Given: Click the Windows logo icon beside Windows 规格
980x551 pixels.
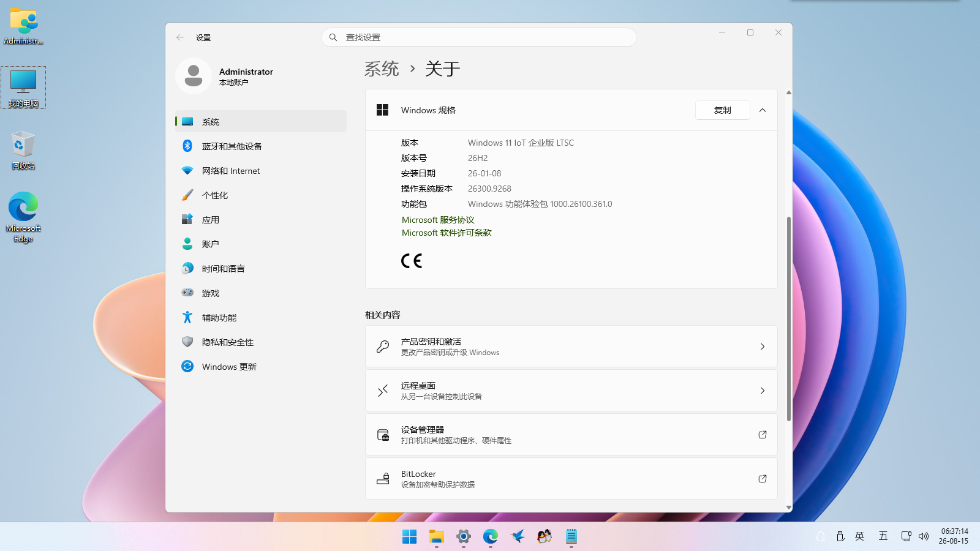Looking at the screenshot, I should (x=383, y=110).
